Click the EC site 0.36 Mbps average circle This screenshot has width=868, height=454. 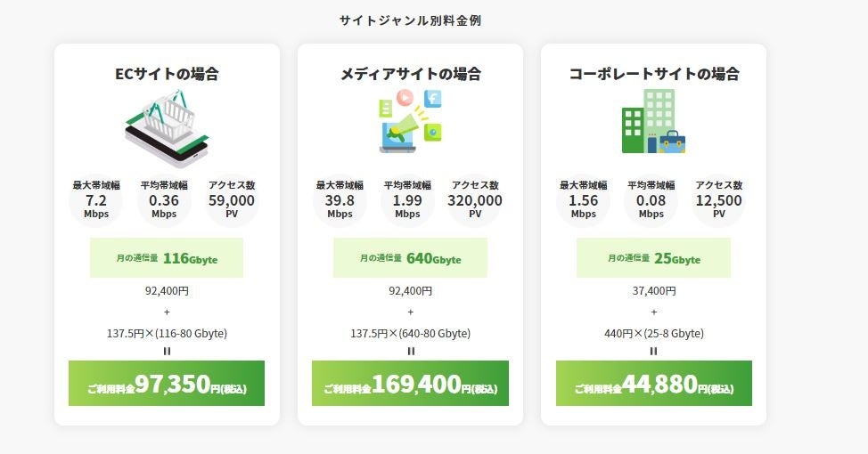pos(164,200)
